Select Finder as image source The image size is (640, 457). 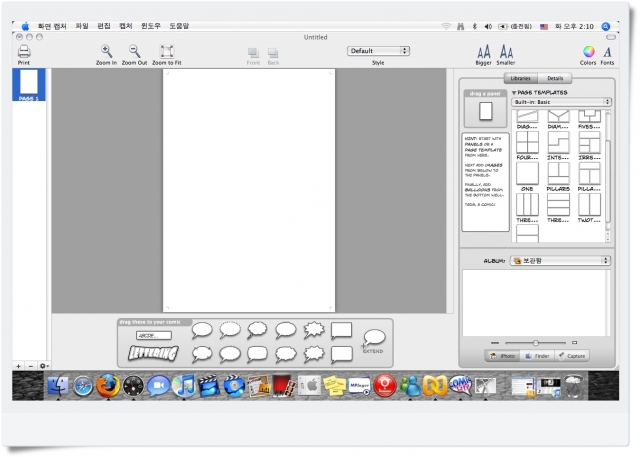pos(537,356)
